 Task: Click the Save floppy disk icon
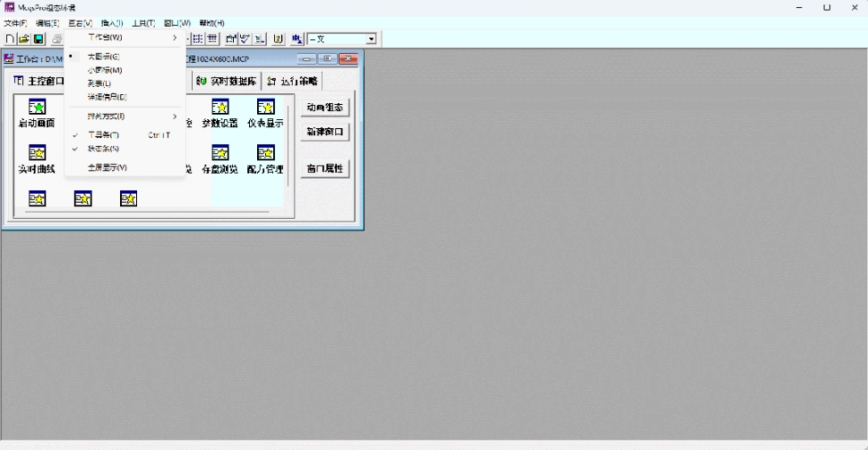click(x=39, y=39)
